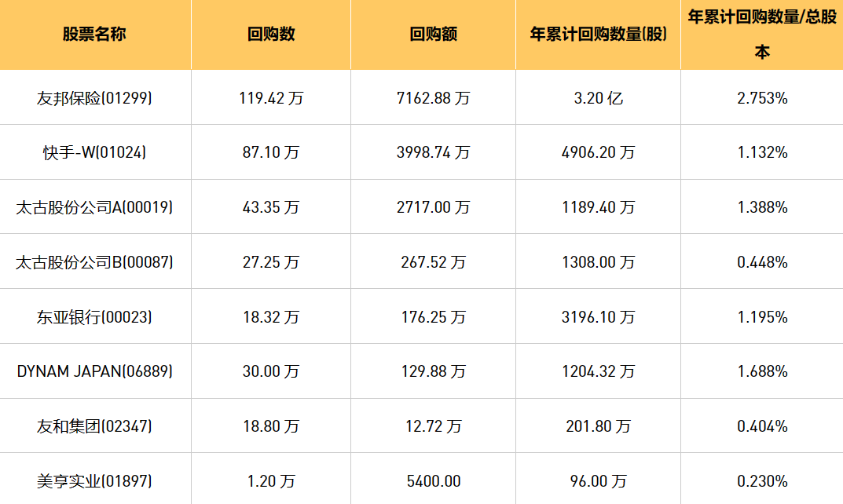Image resolution: width=843 pixels, height=504 pixels.
Task: Click the 7162.88万 buyback amount cell
Action: tap(433, 98)
